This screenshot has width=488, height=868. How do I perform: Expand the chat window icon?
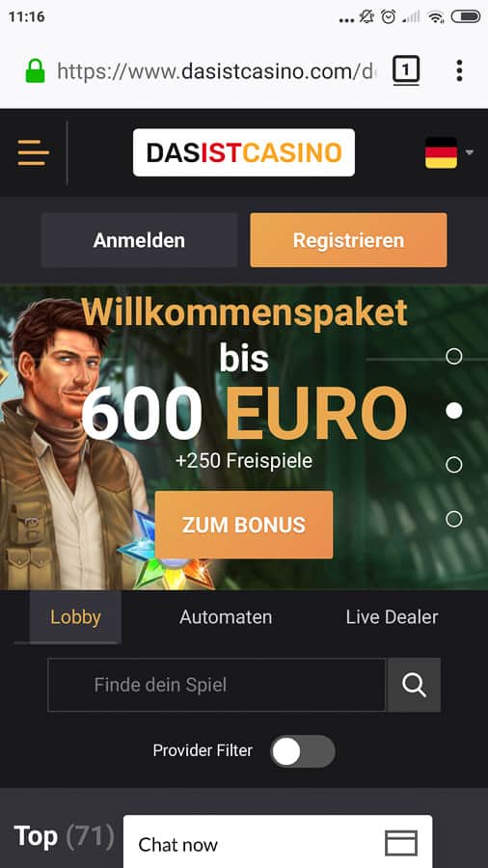401,844
